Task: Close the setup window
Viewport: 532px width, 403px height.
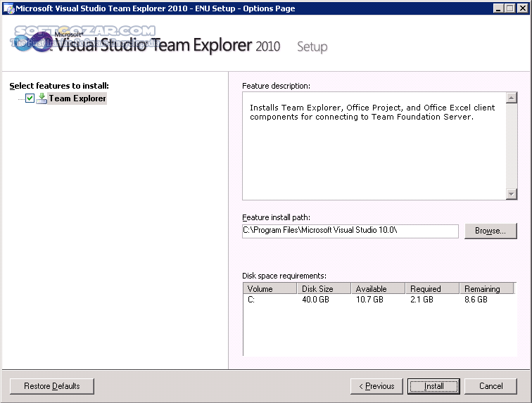Action: click(523, 8)
